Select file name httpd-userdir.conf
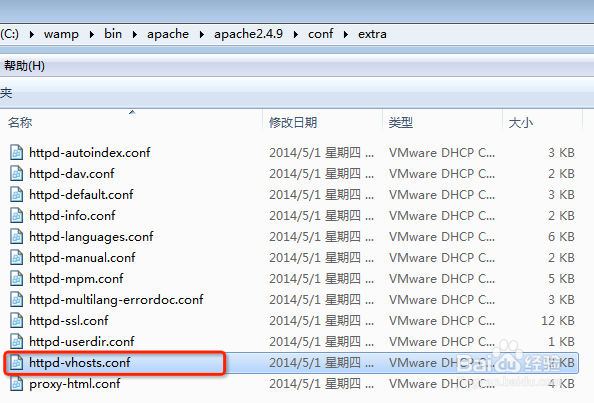Image resolution: width=594 pixels, height=403 pixels. point(82,342)
